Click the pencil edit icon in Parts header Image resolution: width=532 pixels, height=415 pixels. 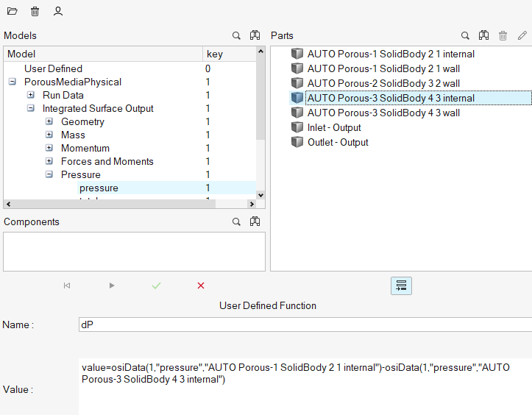click(x=522, y=35)
